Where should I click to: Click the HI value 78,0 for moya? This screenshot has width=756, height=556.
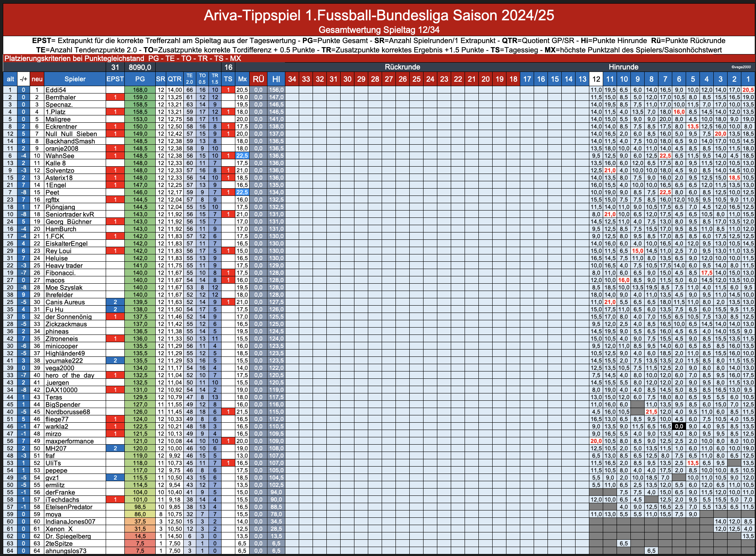point(276,514)
